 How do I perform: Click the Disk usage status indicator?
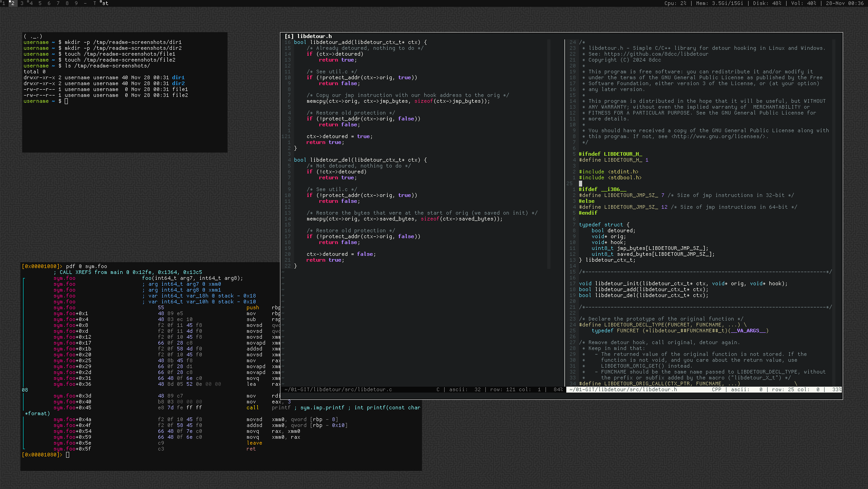click(767, 3)
